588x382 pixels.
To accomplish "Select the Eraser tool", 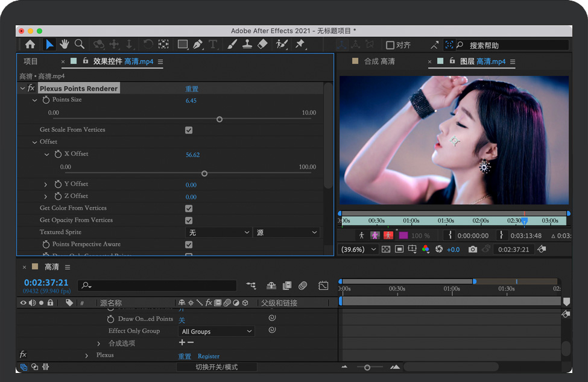I will [262, 44].
